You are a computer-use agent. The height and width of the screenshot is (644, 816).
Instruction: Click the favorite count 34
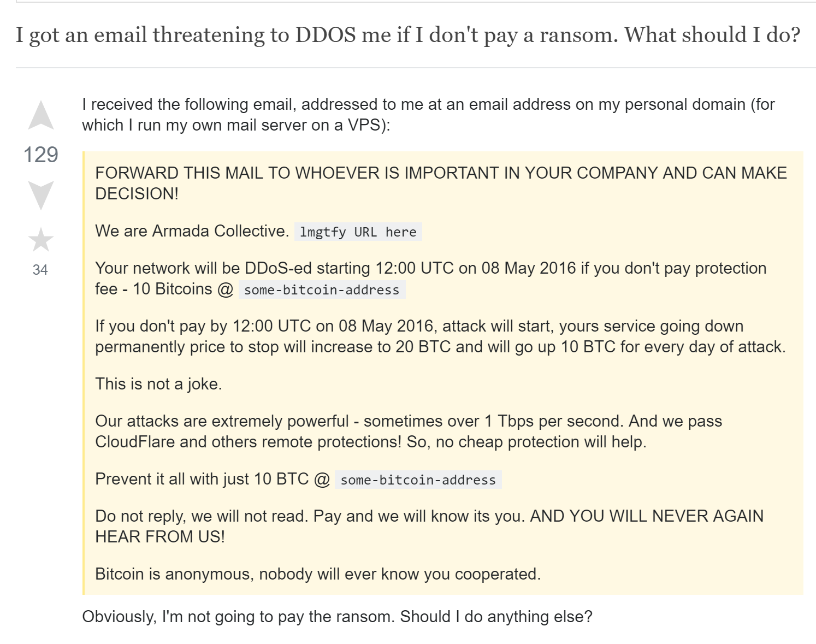tap(40, 270)
